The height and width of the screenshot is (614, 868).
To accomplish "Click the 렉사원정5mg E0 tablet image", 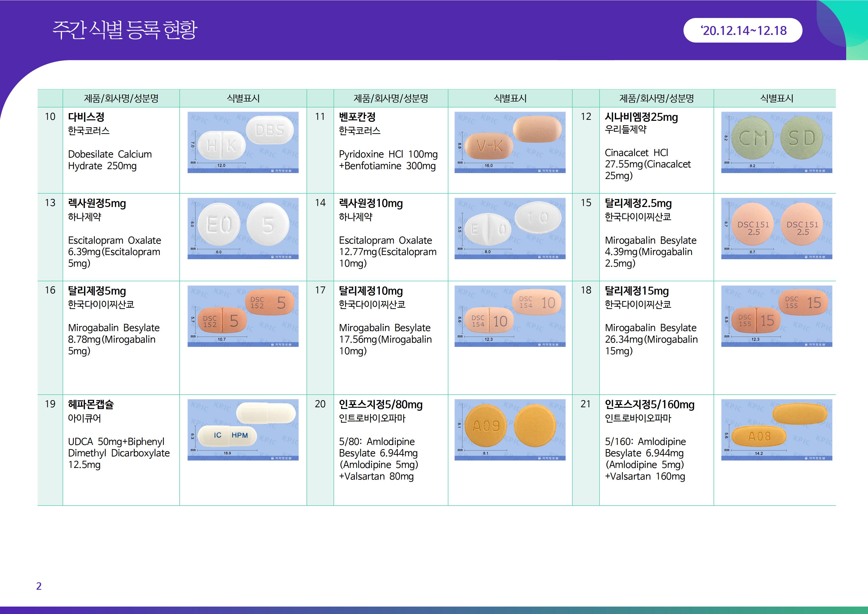I will [243, 229].
